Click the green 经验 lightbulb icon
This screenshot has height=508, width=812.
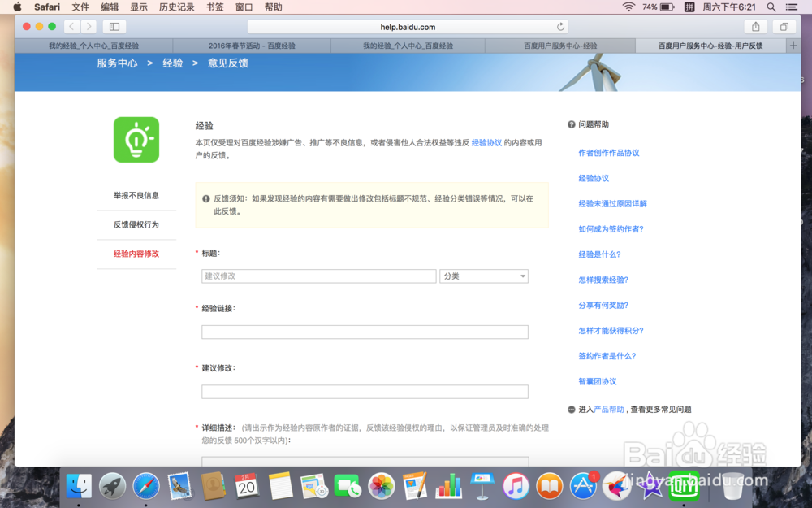pyautogui.click(x=136, y=139)
